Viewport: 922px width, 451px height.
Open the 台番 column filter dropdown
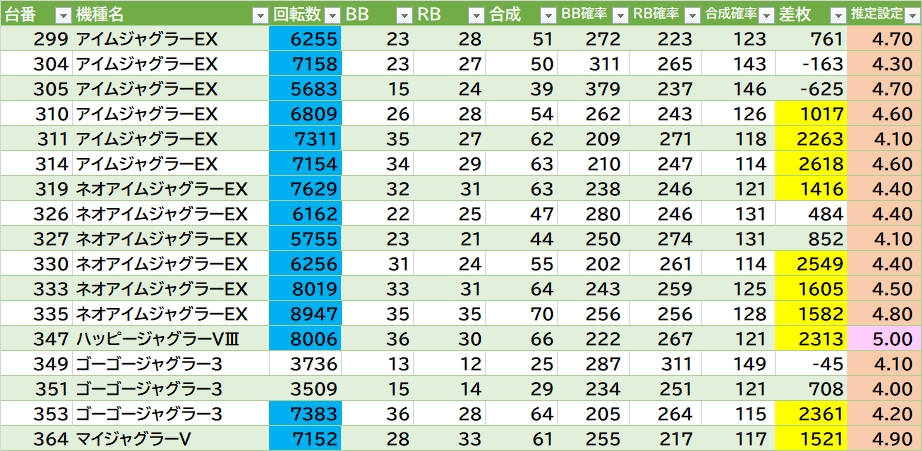click(x=62, y=15)
